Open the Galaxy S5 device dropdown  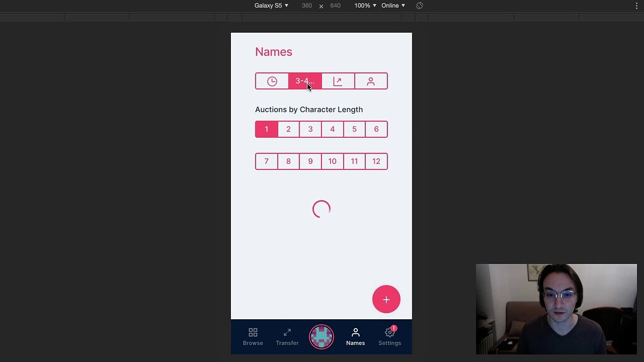click(270, 6)
